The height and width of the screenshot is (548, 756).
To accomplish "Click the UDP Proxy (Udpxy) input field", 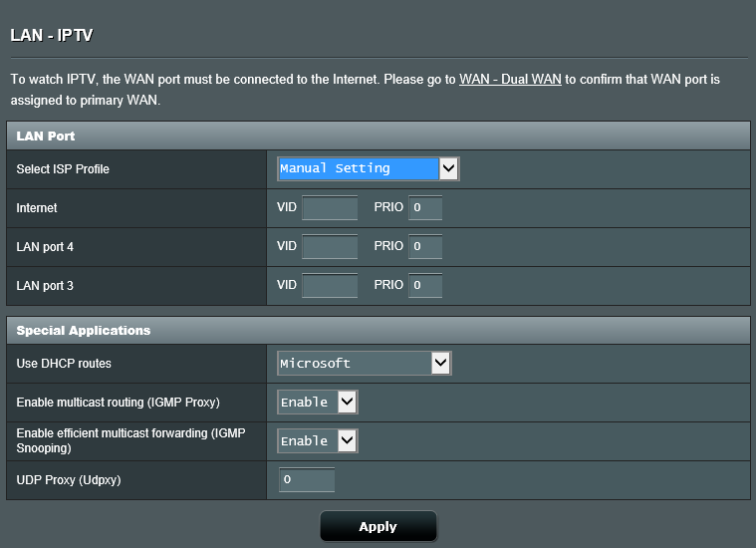I will pyautogui.click(x=306, y=480).
